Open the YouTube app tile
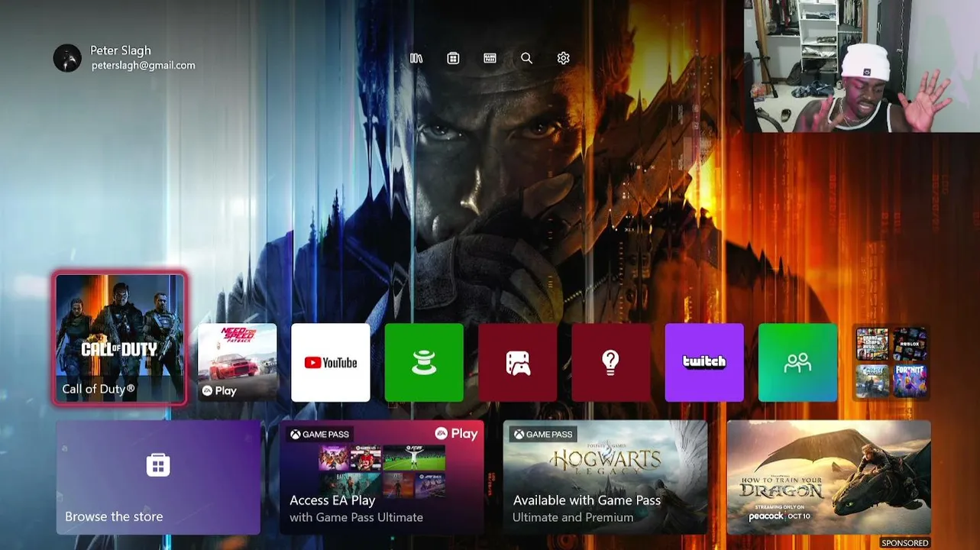Image resolution: width=980 pixels, height=550 pixels. 331,362
